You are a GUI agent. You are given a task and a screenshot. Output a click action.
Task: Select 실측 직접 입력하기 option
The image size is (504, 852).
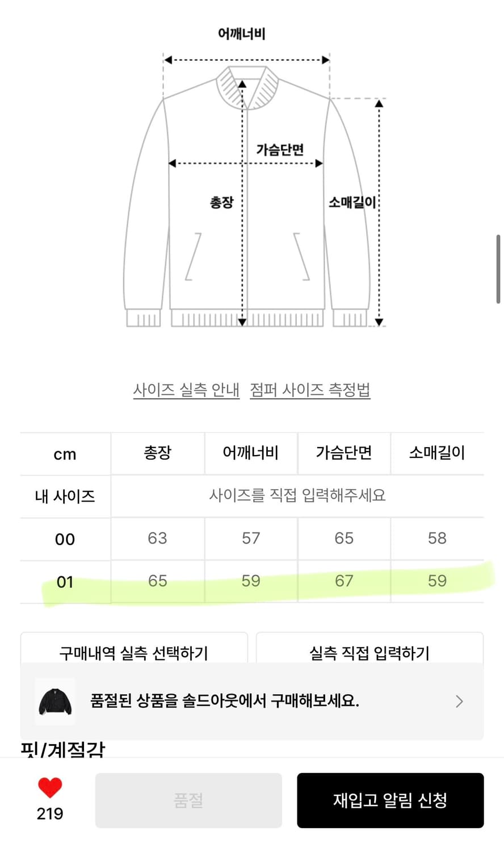click(371, 653)
